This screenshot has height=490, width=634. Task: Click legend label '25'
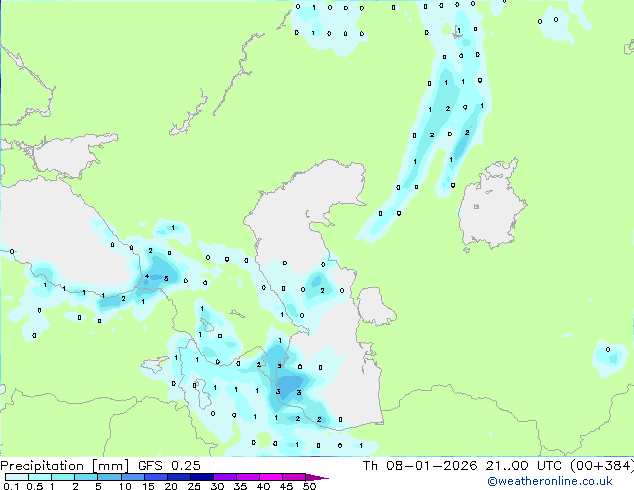click(x=194, y=486)
